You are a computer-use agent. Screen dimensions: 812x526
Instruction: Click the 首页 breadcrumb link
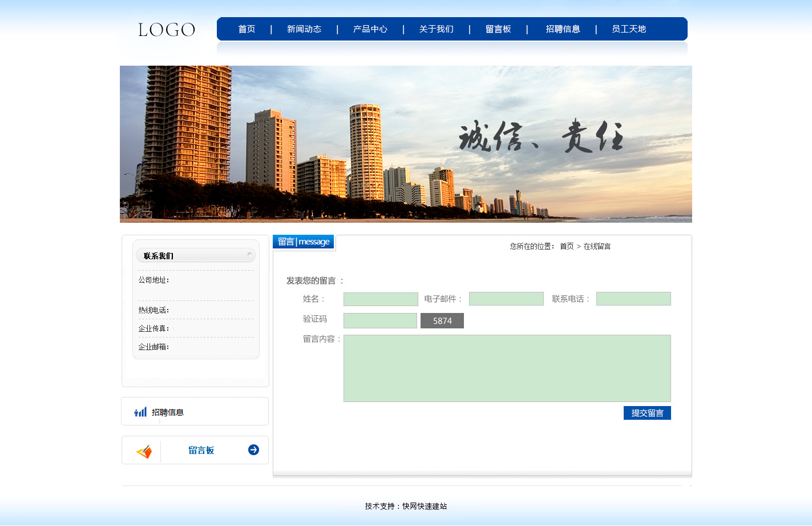[x=567, y=247]
